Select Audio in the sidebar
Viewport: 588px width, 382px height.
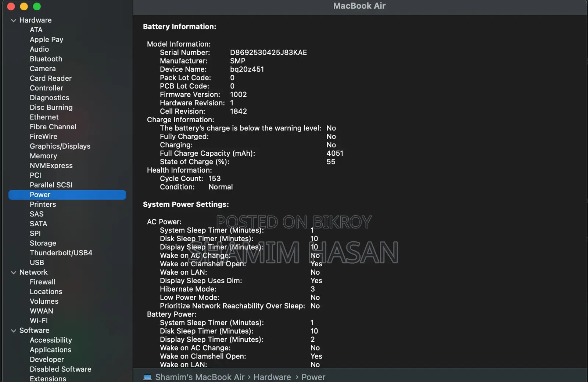pos(39,49)
